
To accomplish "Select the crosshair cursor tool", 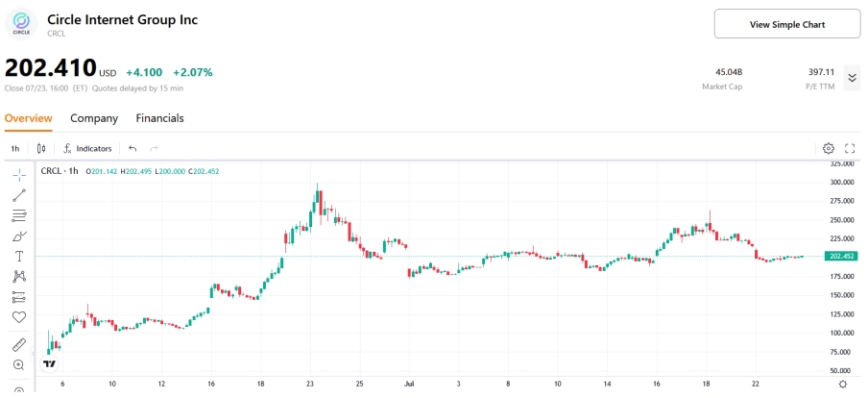I will point(19,174).
